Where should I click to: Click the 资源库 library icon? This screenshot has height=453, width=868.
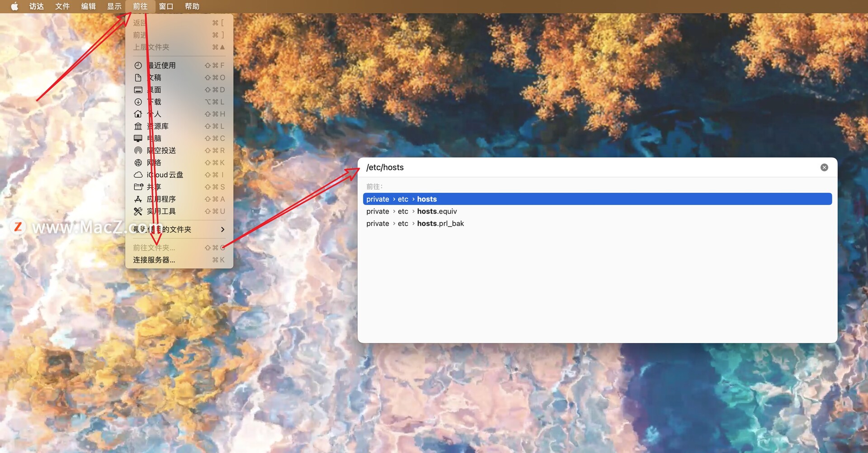click(138, 126)
